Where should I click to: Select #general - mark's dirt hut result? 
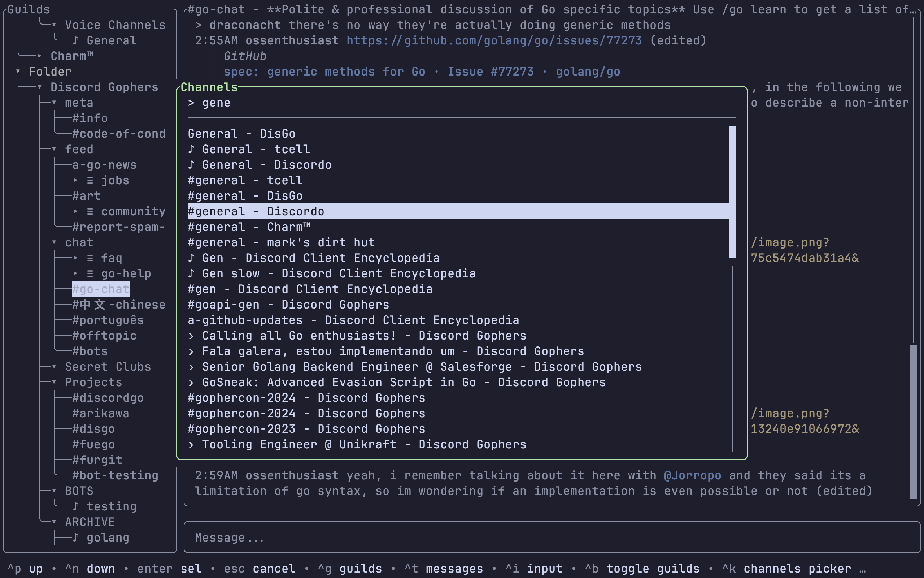click(x=458, y=242)
